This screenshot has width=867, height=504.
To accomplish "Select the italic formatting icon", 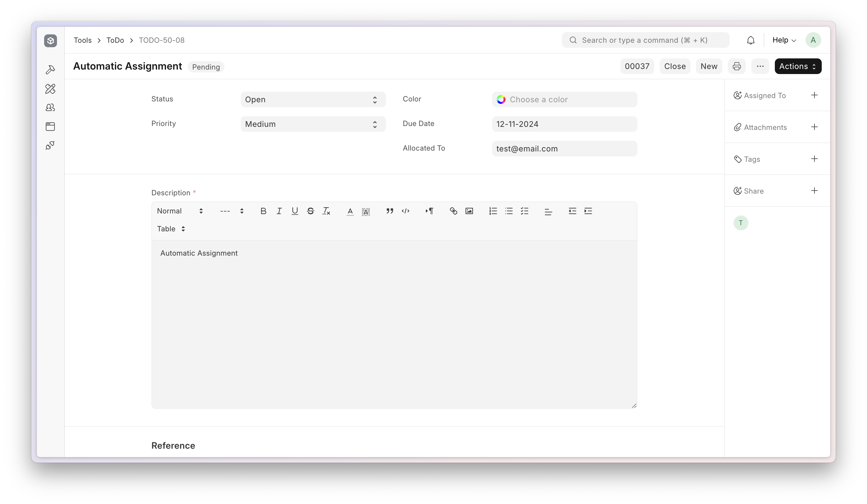I will click(x=278, y=211).
